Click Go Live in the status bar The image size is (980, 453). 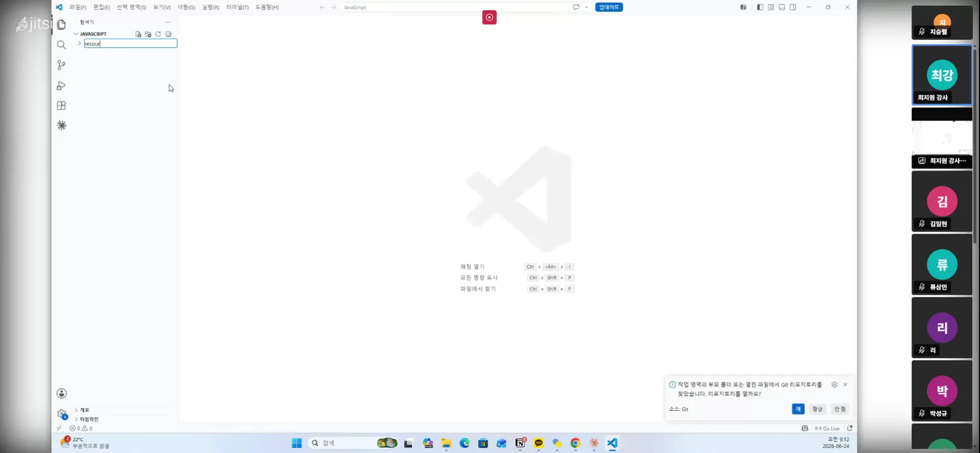[827, 429]
